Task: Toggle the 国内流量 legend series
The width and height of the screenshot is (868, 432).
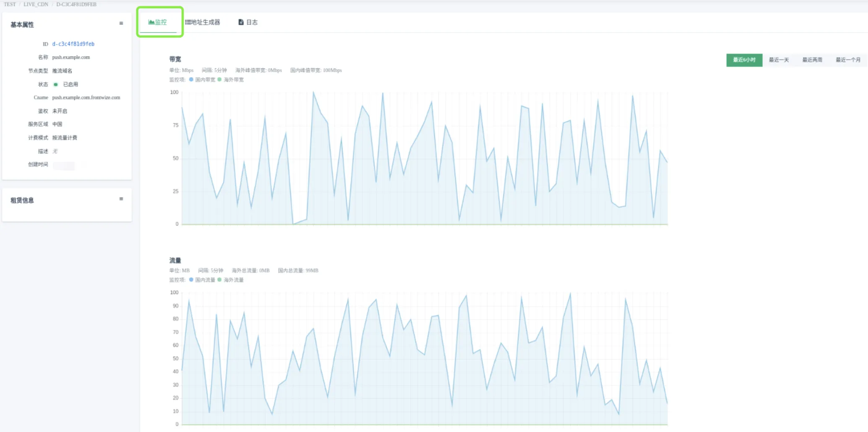Action: click(202, 280)
